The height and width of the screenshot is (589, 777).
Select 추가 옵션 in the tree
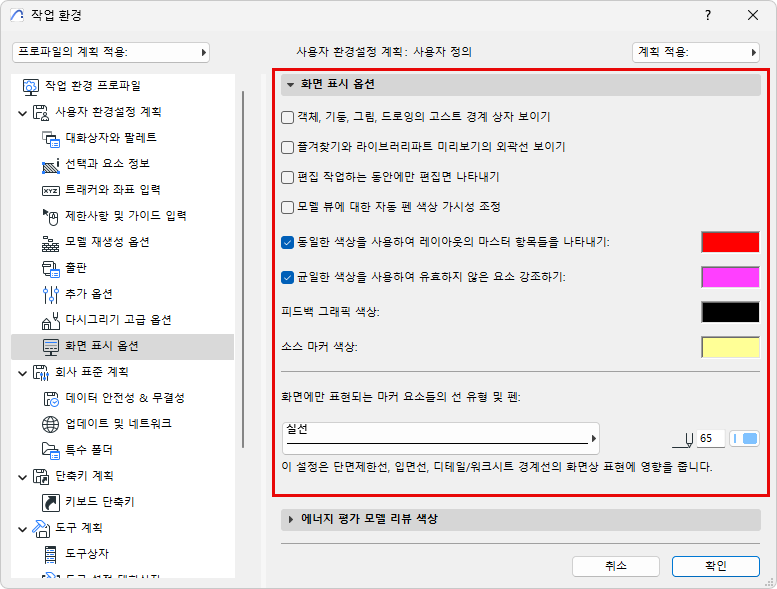tap(89, 294)
